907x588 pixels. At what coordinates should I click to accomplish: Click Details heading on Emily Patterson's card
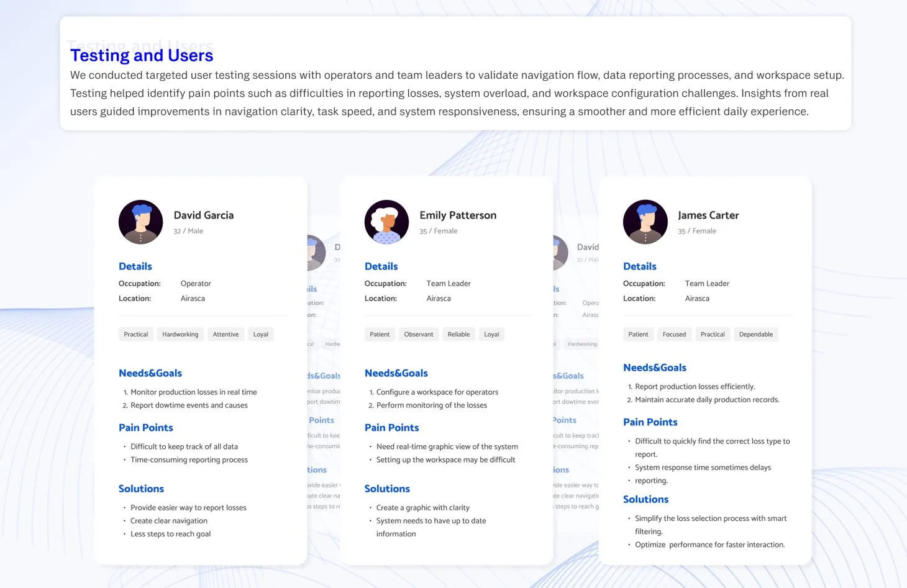(x=381, y=266)
